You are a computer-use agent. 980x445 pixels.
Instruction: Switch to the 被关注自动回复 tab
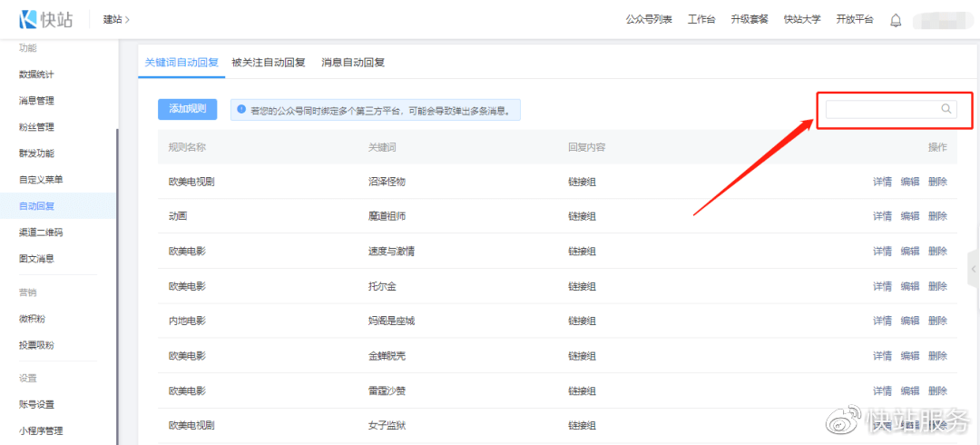click(268, 63)
